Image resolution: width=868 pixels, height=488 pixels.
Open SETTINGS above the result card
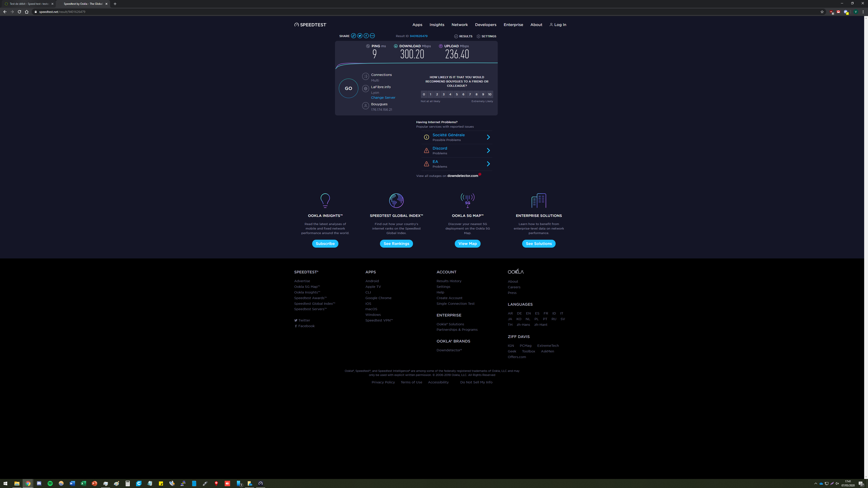[486, 36]
